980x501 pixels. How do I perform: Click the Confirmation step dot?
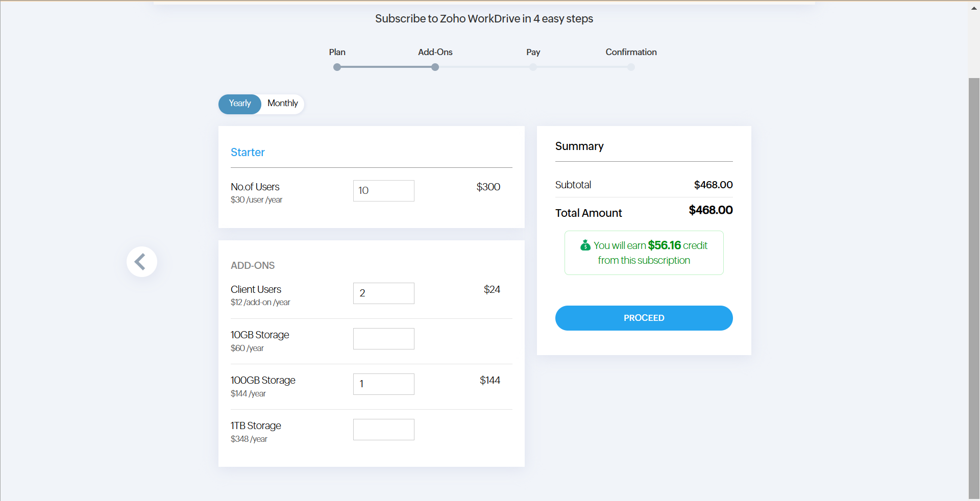631,67
